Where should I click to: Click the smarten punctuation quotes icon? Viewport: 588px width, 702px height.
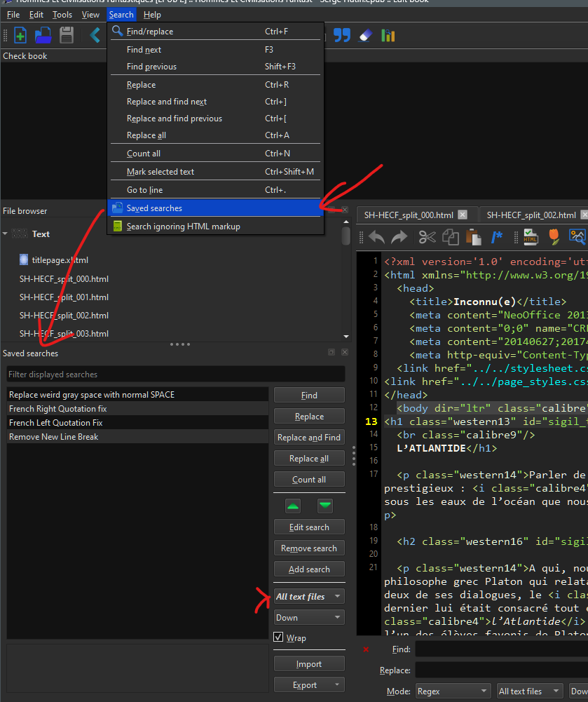coord(341,35)
